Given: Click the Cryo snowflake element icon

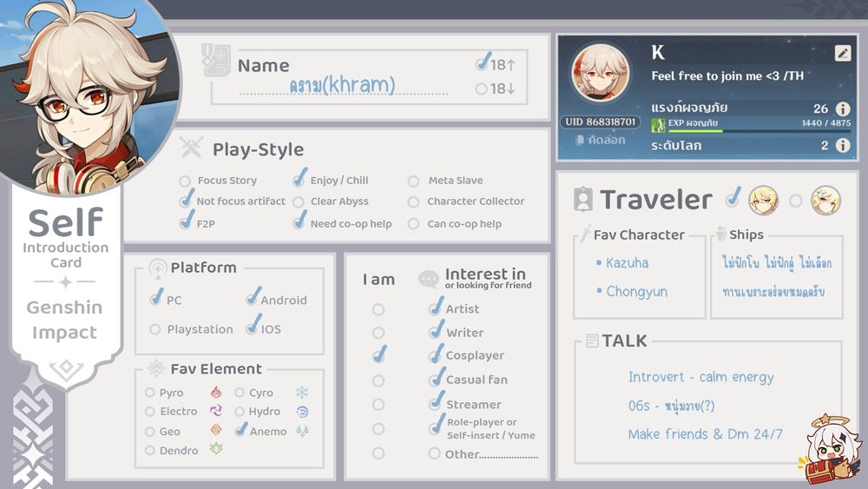Looking at the screenshot, I should point(302,393).
